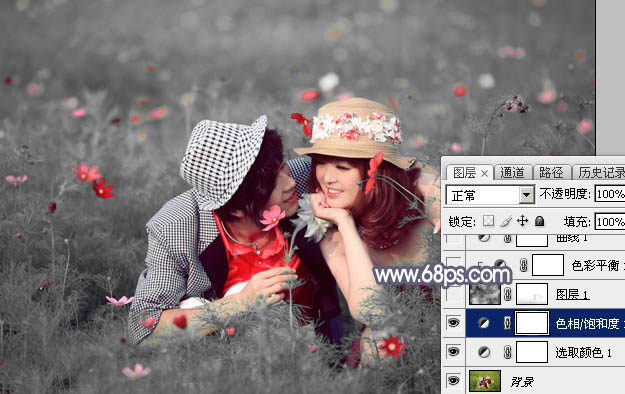Switch to the 通道 (Channels) tab
Image resolution: width=625 pixels, height=394 pixels.
pyautogui.click(x=512, y=173)
